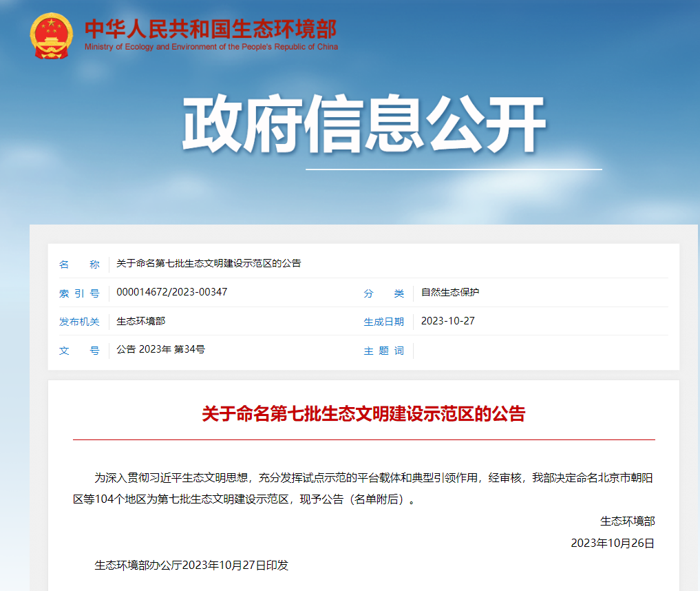Select the index number 000014672/2023-00347
700x591 pixels.
pos(170,292)
